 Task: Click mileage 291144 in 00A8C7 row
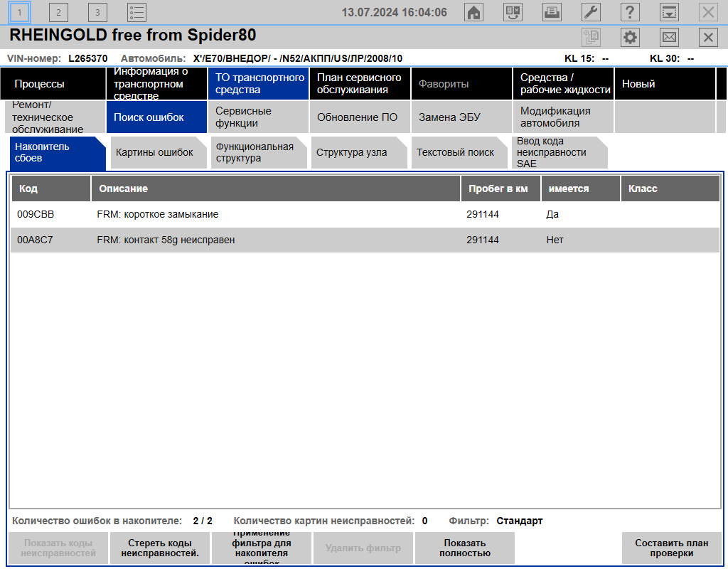tap(483, 240)
